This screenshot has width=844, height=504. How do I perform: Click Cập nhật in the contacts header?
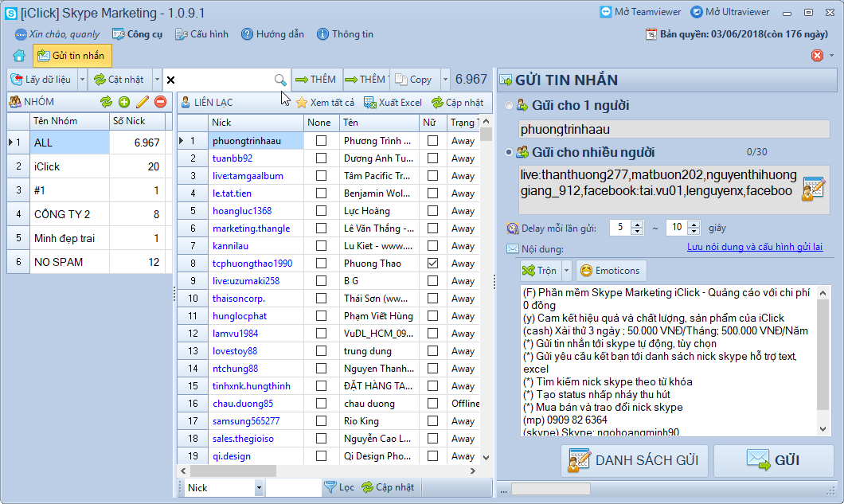458,102
